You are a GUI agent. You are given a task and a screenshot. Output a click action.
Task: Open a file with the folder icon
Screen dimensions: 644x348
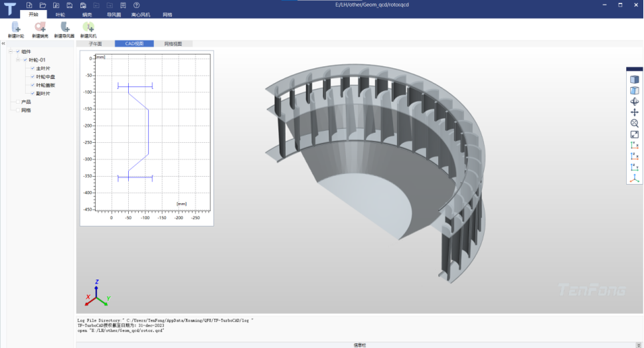pos(42,5)
